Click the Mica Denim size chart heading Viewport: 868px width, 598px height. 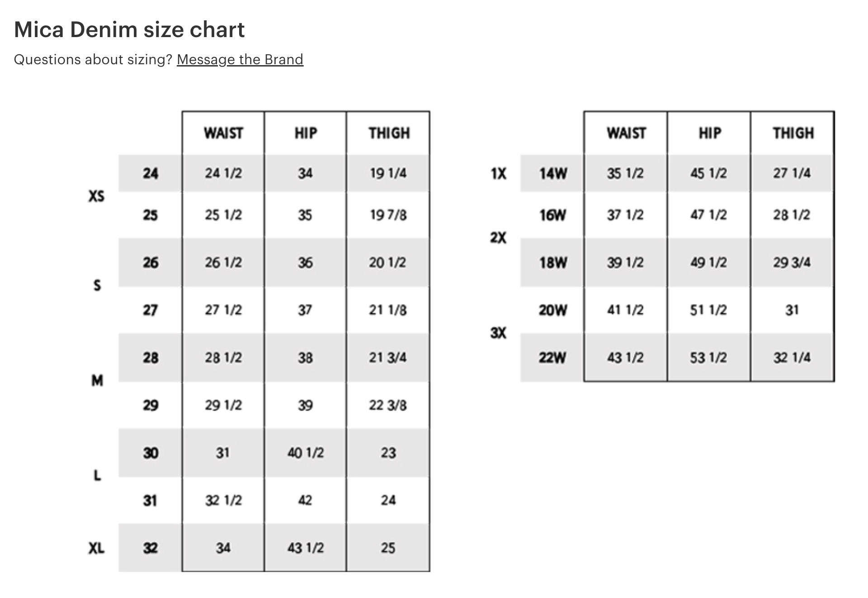pos(129,30)
